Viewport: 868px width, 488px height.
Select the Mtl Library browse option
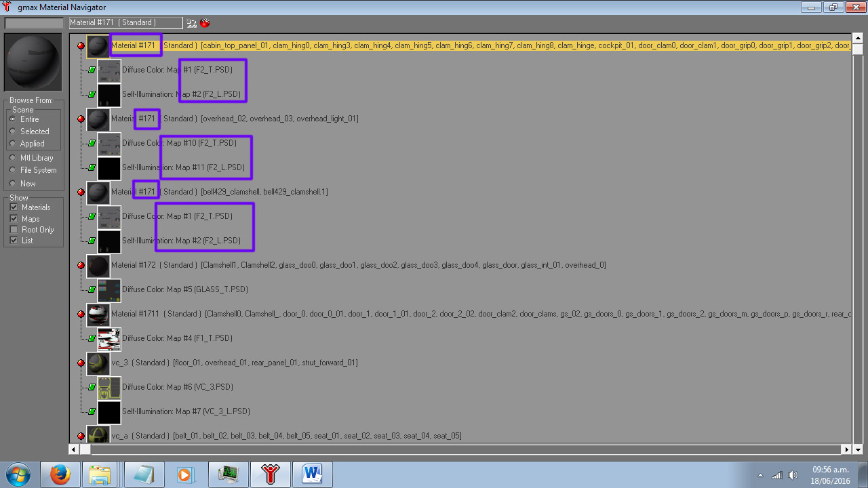tap(13, 158)
